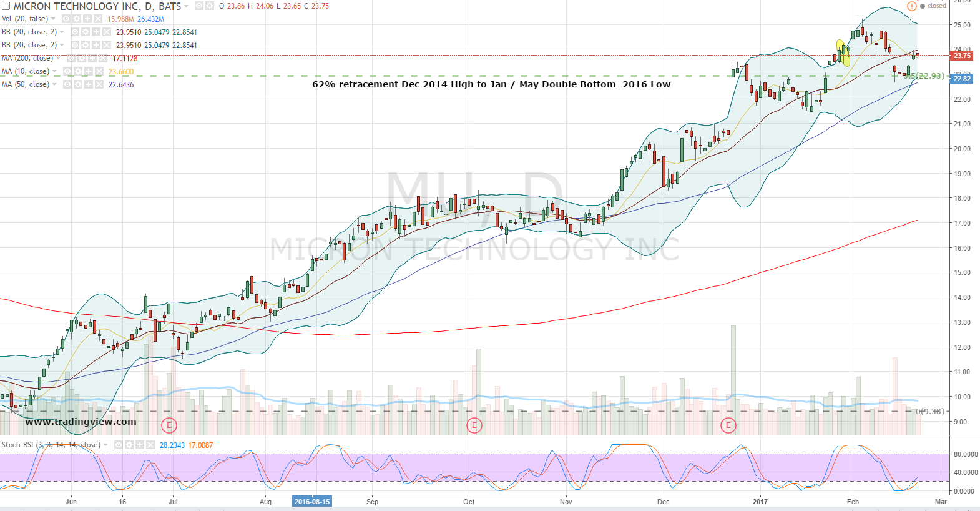Open settings gear for MA (10, close)
The width and height of the screenshot is (980, 511).
[x=78, y=71]
